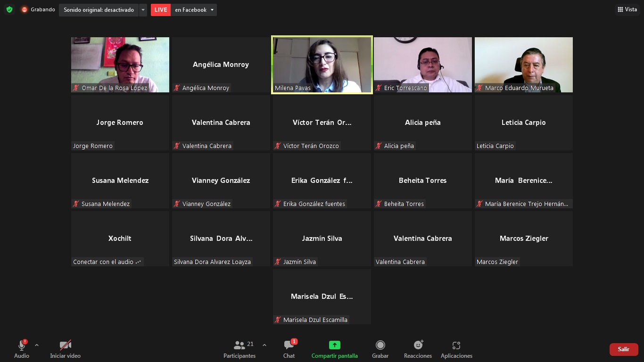Click the Milena Pavas name label
Viewport: 644px width, 362px height.
[292, 88]
